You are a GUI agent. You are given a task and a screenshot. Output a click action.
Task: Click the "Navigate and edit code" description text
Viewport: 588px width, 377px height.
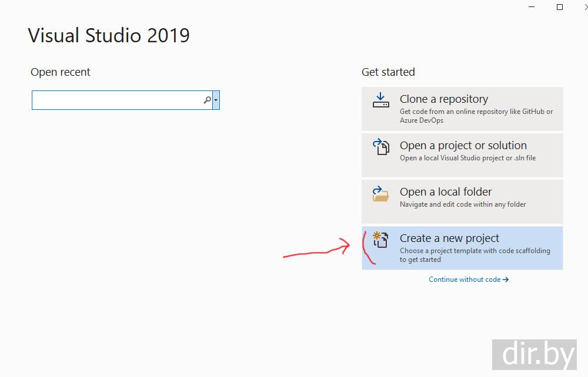pyautogui.click(x=463, y=204)
